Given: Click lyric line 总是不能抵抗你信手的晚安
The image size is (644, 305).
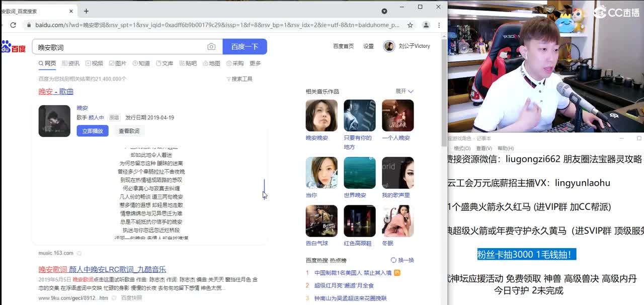Looking at the screenshot, I should tap(151, 222).
